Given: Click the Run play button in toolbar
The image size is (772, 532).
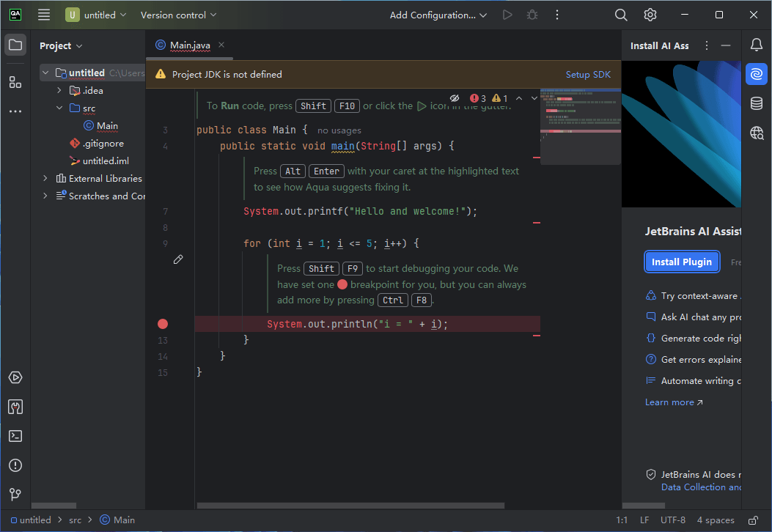Looking at the screenshot, I should 507,15.
